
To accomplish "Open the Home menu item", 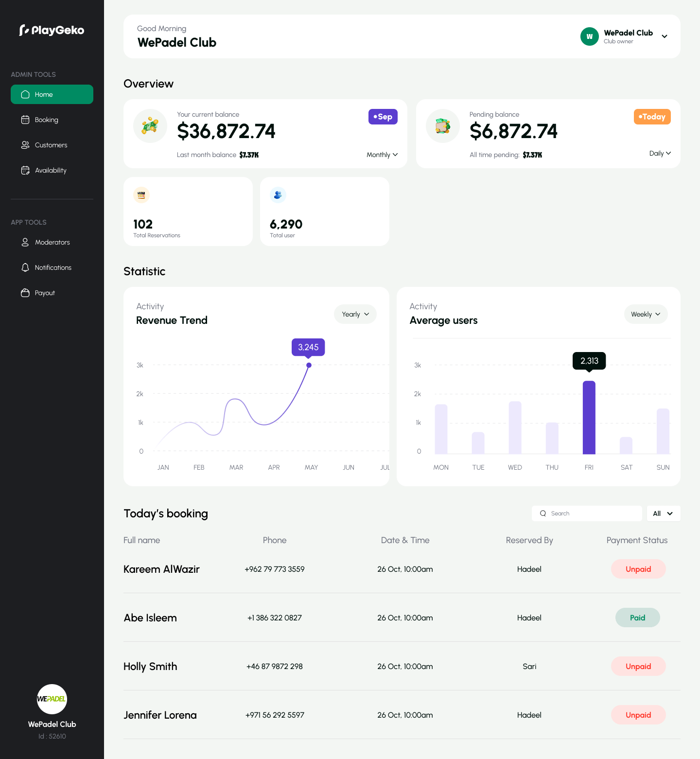I will pyautogui.click(x=52, y=94).
